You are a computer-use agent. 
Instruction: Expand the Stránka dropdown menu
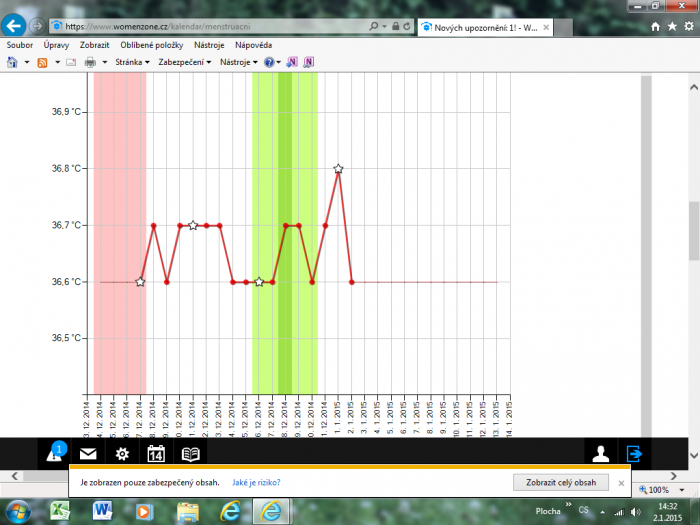pos(132,62)
